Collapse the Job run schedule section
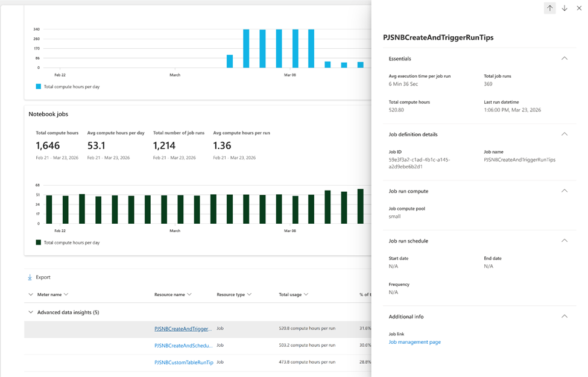 pos(564,241)
